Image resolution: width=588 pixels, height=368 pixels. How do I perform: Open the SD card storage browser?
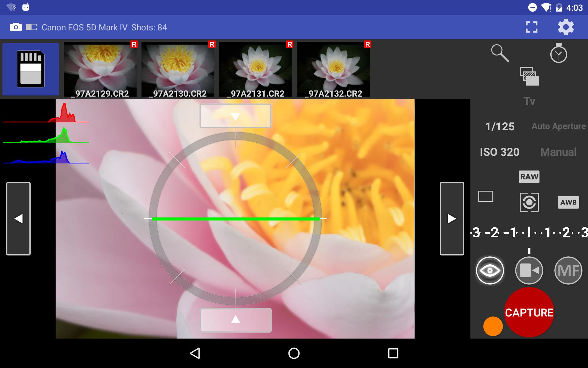31,69
